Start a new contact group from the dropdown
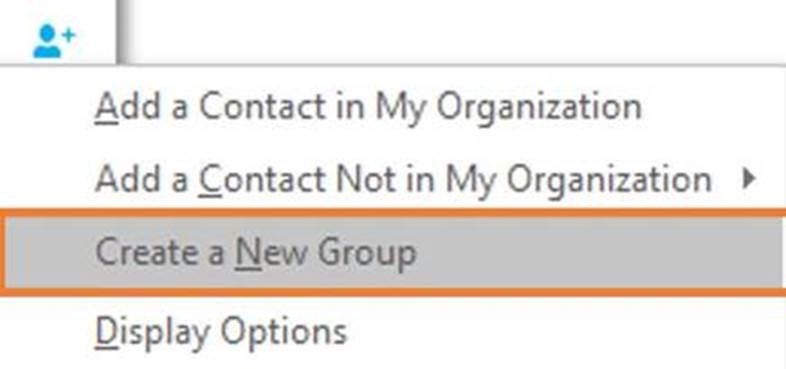The image size is (786, 369). 256,252
